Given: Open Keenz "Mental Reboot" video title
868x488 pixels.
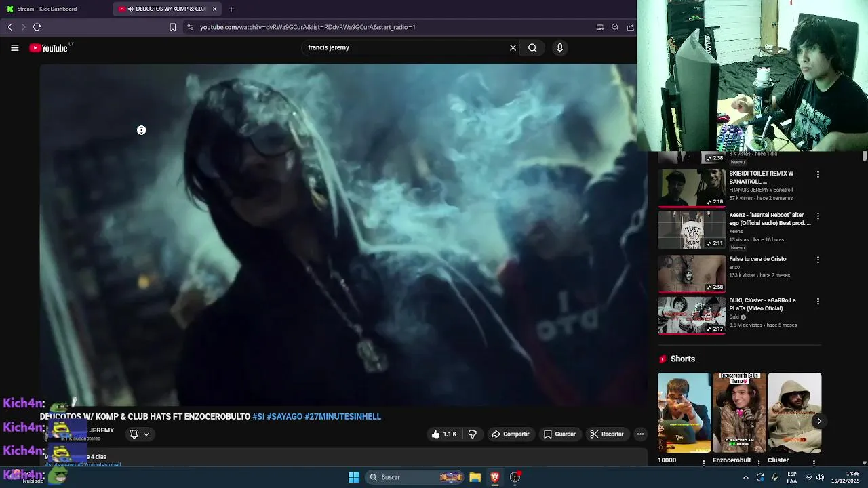Looking at the screenshot, I should click(x=770, y=219).
